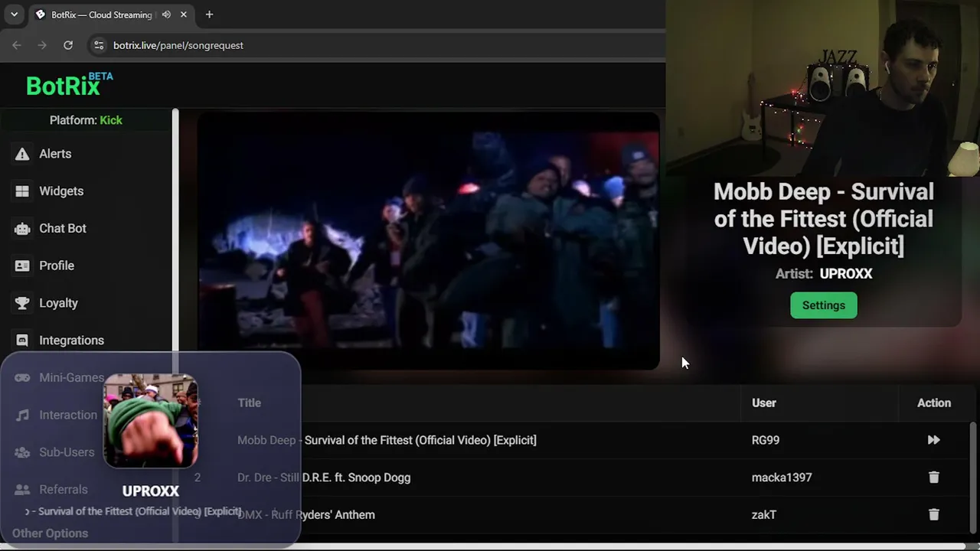Open the Mini-Games gamepad icon
Screen dimensions: 980x551
tap(22, 378)
